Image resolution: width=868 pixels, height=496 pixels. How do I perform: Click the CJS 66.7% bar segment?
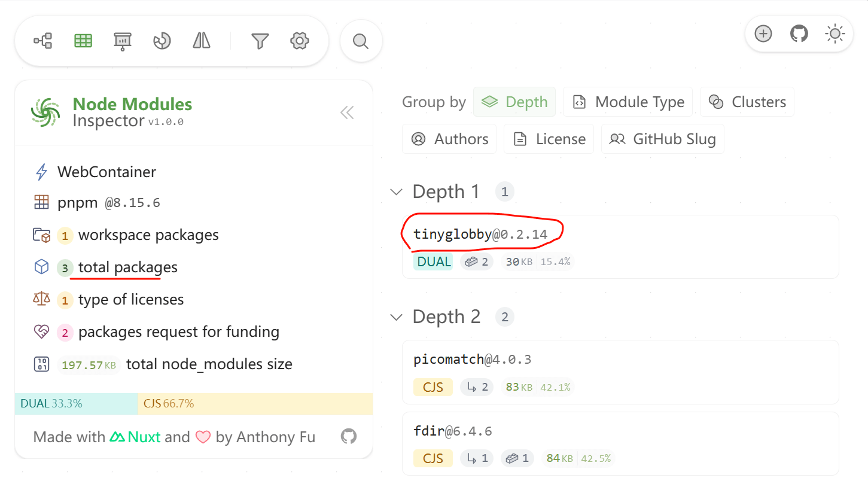tap(255, 404)
